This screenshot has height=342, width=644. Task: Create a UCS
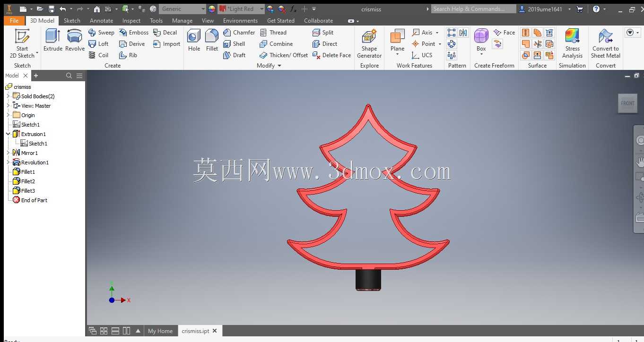click(x=422, y=55)
